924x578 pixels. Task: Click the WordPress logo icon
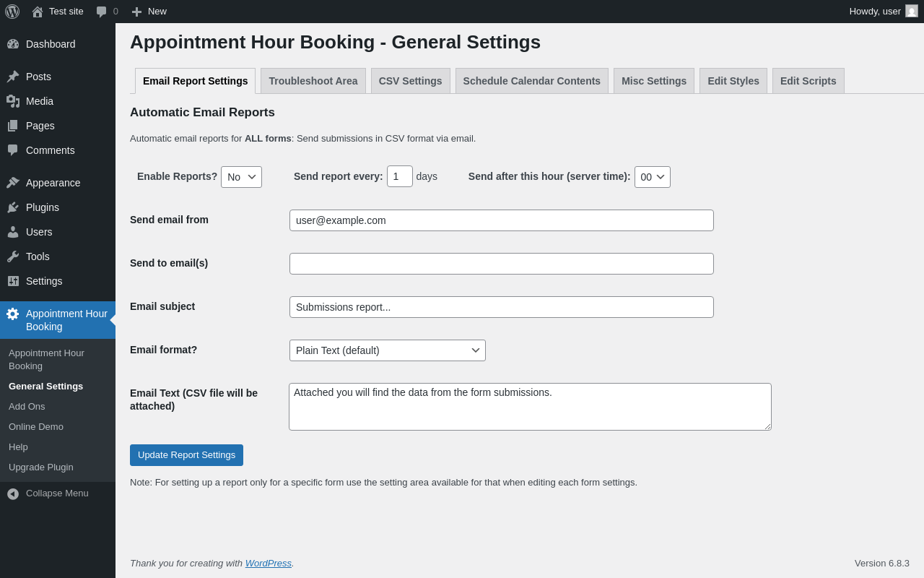[x=12, y=12]
